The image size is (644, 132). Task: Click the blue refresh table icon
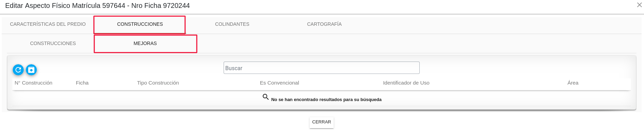click(x=18, y=70)
